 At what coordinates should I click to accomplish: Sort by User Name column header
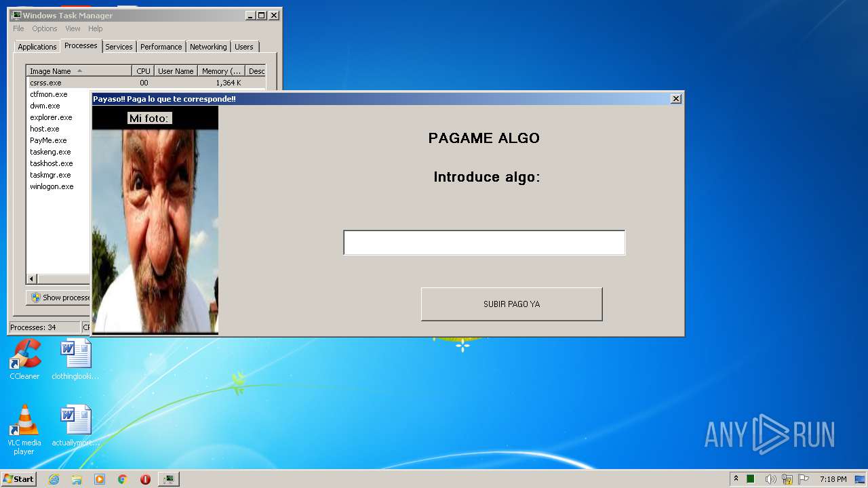click(x=176, y=71)
